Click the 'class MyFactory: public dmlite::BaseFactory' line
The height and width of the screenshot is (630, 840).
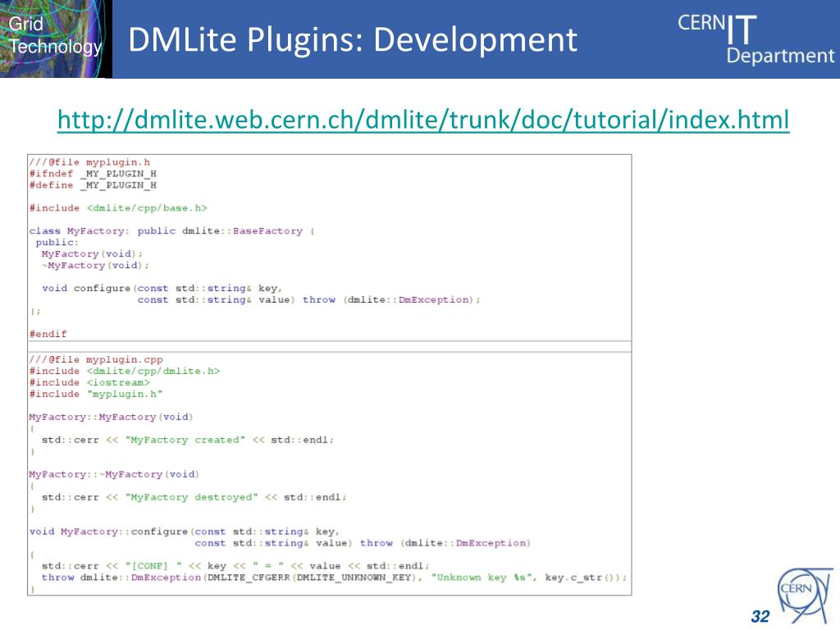click(x=171, y=231)
